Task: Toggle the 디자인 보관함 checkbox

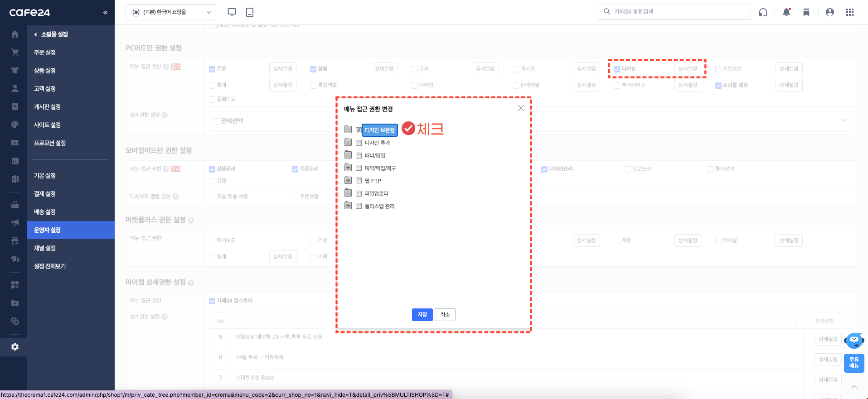Action: 359,130
